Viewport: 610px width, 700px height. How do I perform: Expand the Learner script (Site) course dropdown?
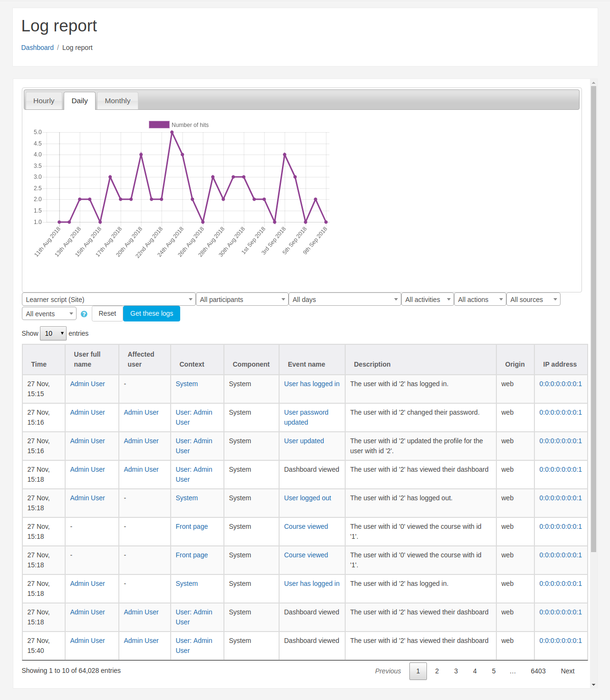(x=109, y=299)
